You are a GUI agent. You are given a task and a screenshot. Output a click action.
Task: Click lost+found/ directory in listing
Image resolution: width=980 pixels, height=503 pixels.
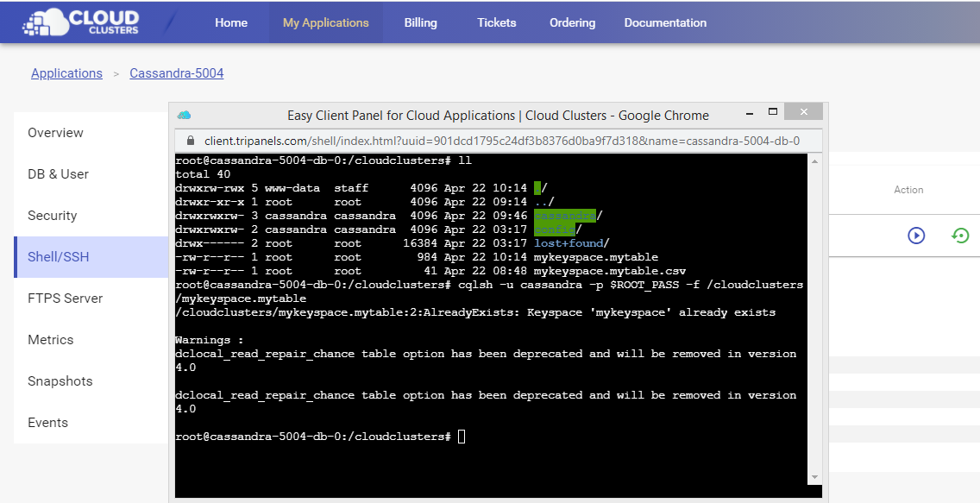(x=571, y=243)
